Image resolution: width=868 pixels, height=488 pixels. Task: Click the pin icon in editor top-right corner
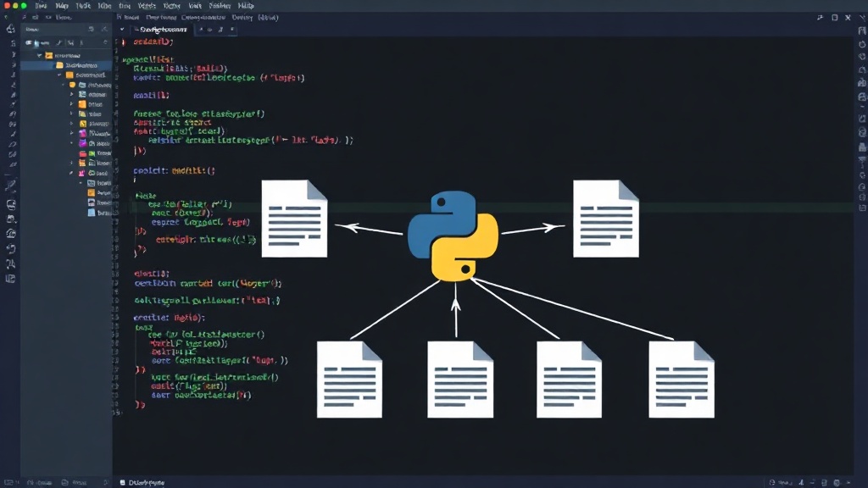(820, 18)
